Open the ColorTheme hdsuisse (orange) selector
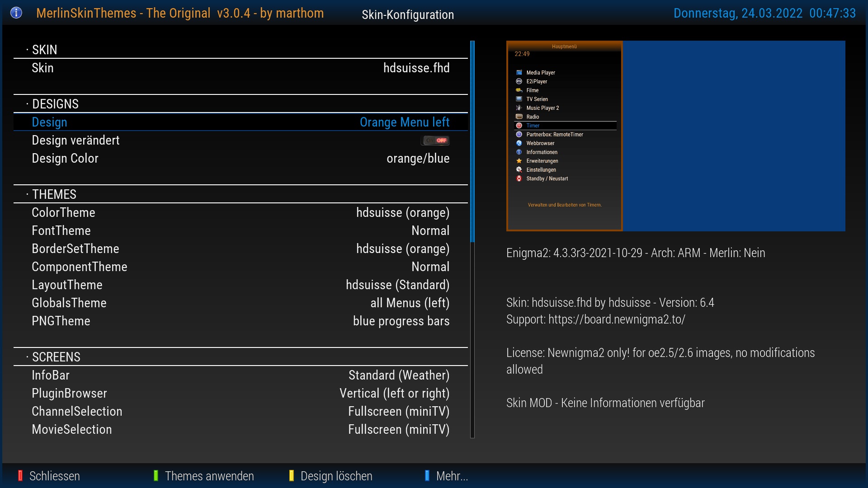 402,213
